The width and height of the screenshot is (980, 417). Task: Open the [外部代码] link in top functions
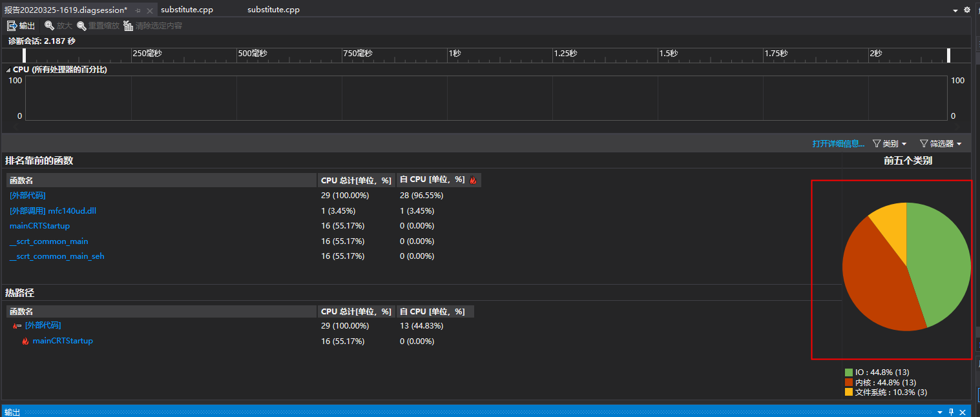click(x=28, y=195)
